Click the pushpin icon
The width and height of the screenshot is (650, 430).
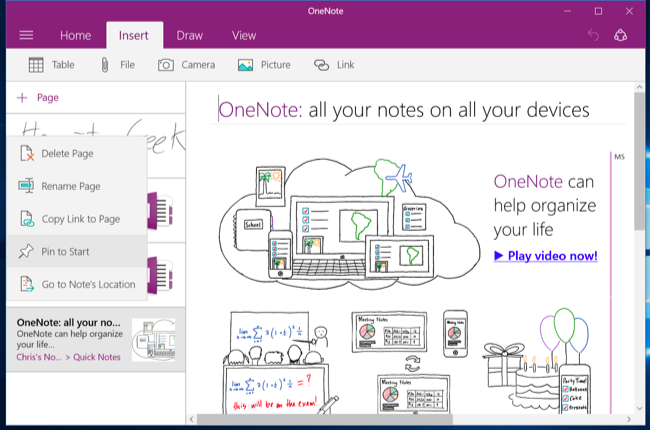click(26, 251)
